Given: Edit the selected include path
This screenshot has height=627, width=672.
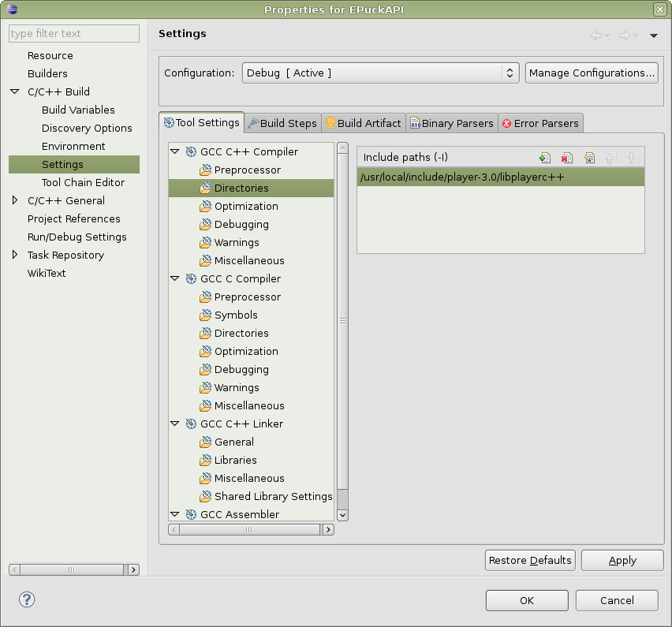Looking at the screenshot, I should point(589,158).
